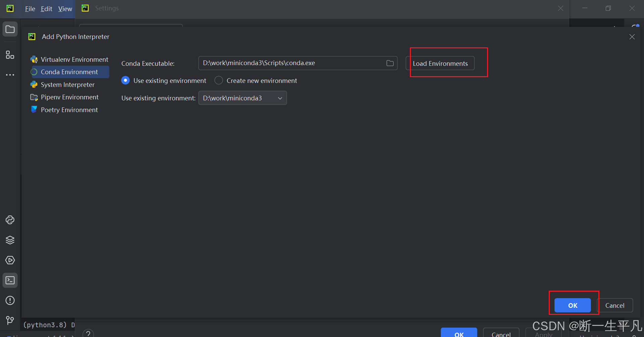Click the PyCharm logo in main title bar
The width and height of the screenshot is (644, 337).
pos(10,8)
